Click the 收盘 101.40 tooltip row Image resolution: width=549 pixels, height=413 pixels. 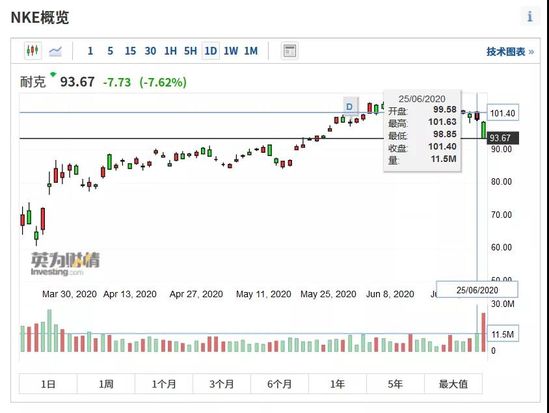click(422, 147)
